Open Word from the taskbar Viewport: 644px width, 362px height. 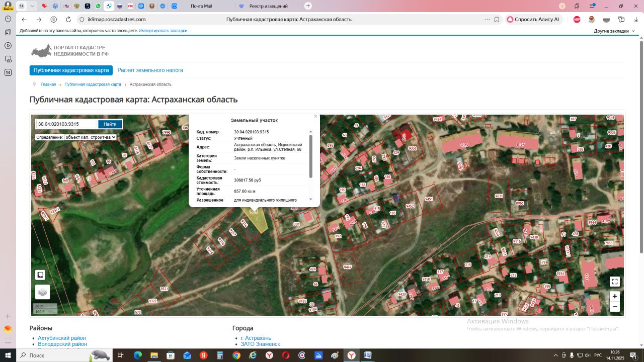tap(368, 355)
